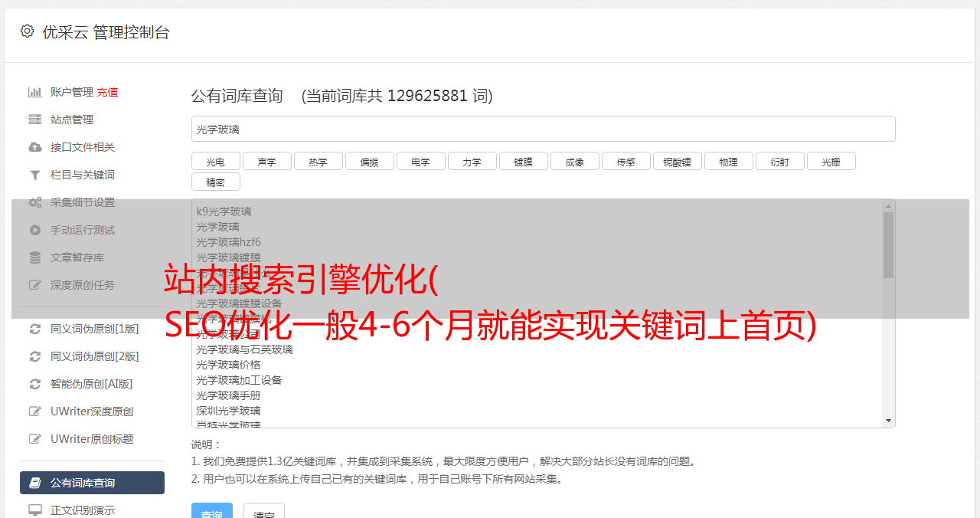980x518 pixels.
Task: Select the 衍射 keyword tag
Action: pyautogui.click(x=780, y=162)
